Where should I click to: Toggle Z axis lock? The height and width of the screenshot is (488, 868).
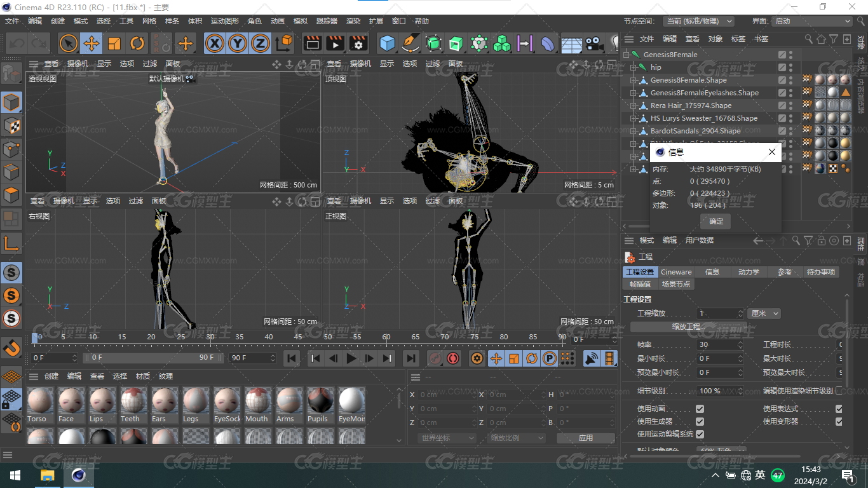coord(260,43)
